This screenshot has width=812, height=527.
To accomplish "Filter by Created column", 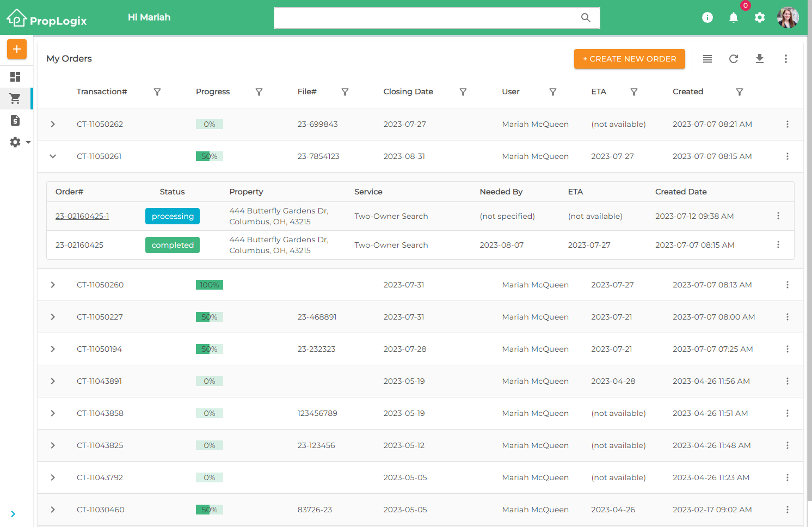I will click(740, 92).
